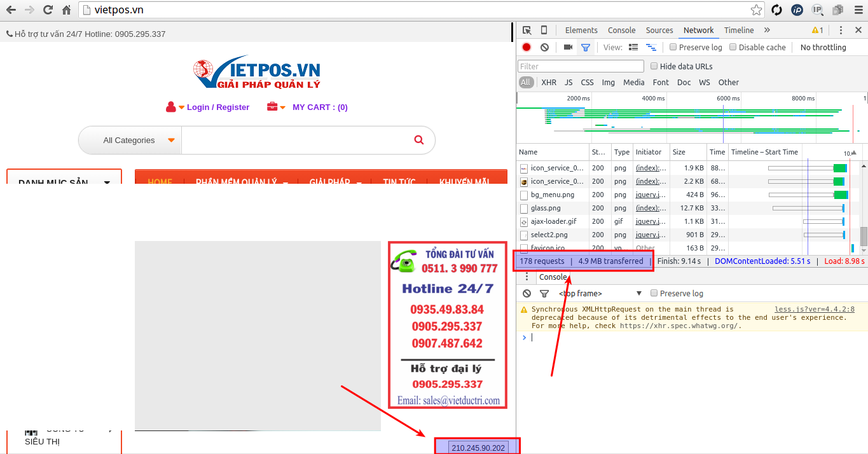Expand the Giải pháp nav menu
Screen dimensions: 868x454
point(336,182)
